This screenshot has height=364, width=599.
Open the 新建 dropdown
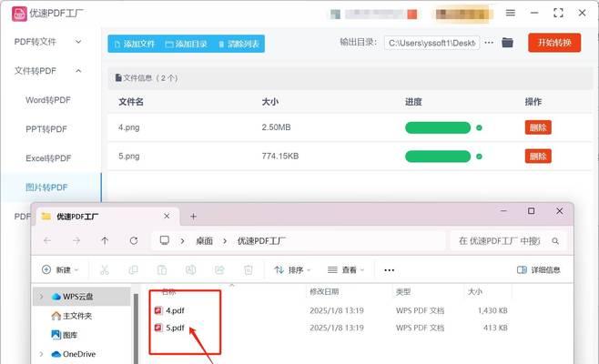(x=60, y=270)
